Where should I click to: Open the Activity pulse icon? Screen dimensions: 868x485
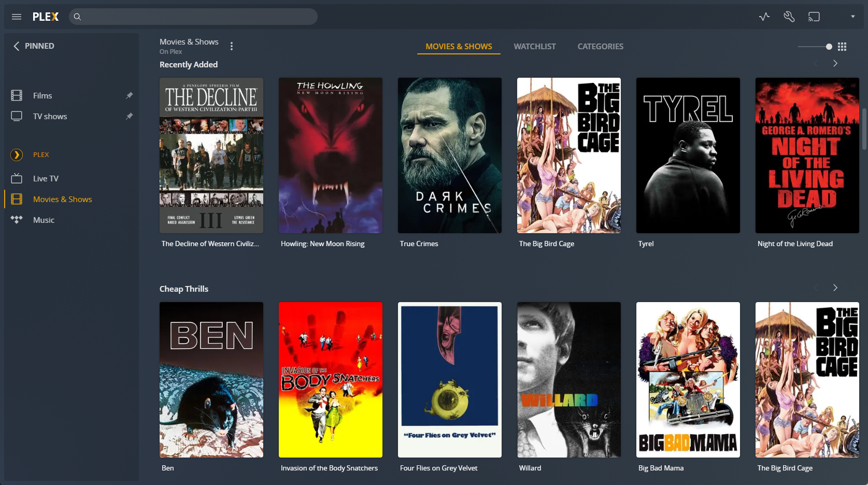point(764,17)
